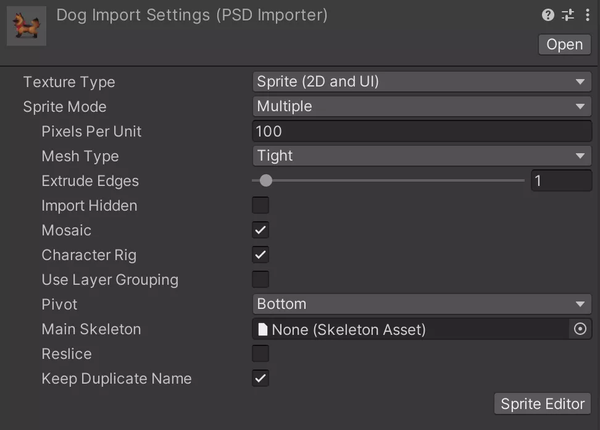600x430 pixels.
Task: Toggle the Reslice checkbox
Action: [261, 354]
